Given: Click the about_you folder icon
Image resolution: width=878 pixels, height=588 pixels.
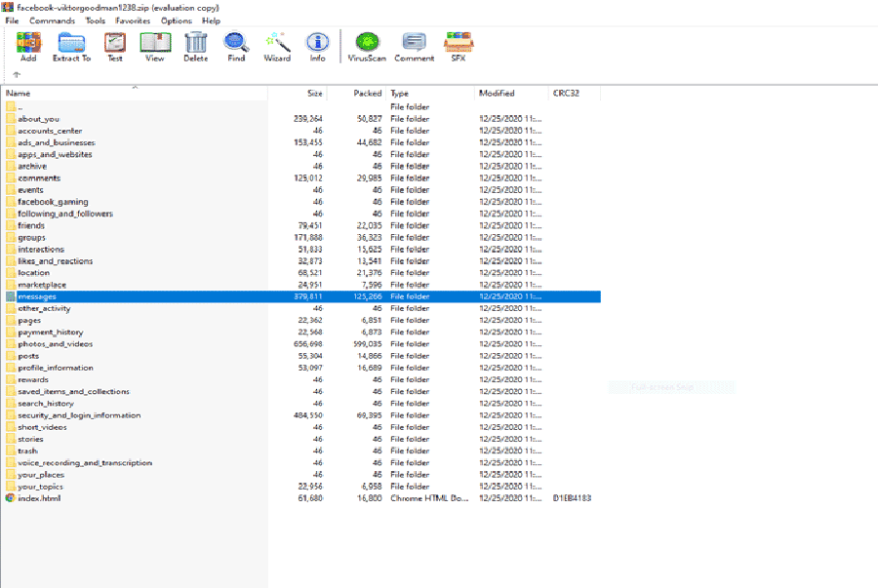Looking at the screenshot, I should tap(11, 119).
